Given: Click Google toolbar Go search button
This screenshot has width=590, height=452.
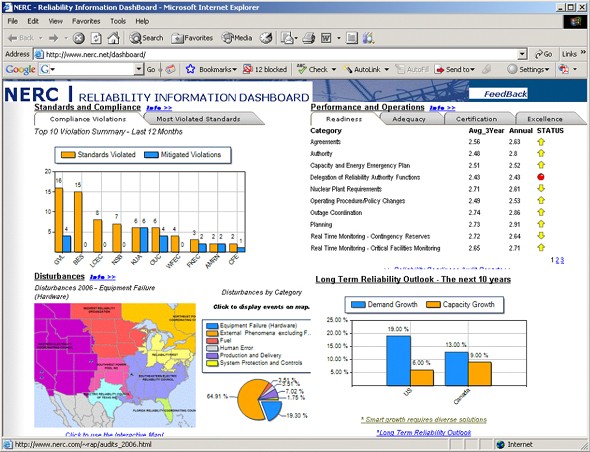Looking at the screenshot, I should coord(151,70).
